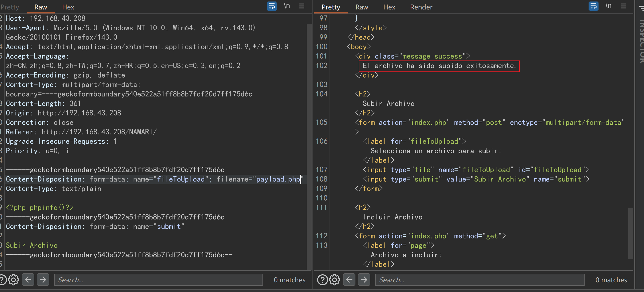
Task: Click the response vertical scrollbar thumb
Action: click(x=631, y=233)
